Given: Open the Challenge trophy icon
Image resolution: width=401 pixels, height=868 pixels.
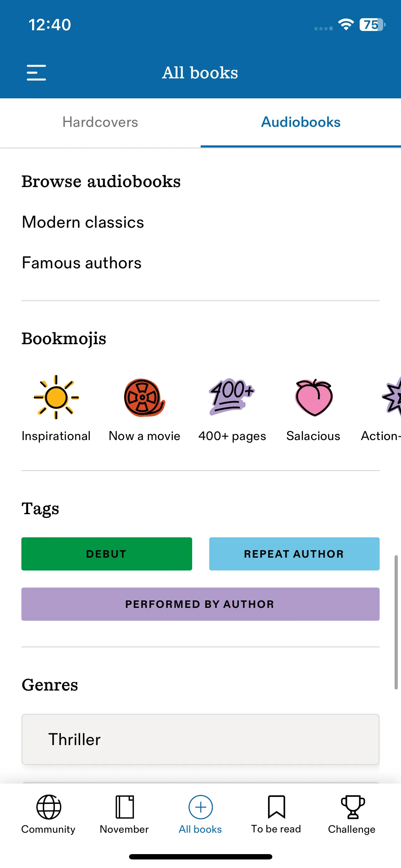Looking at the screenshot, I should pos(352,807).
